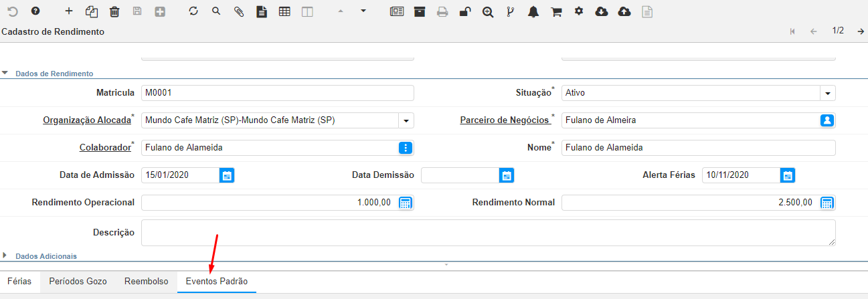
Task: Open the Situação dropdown arrow
Action: click(828, 93)
